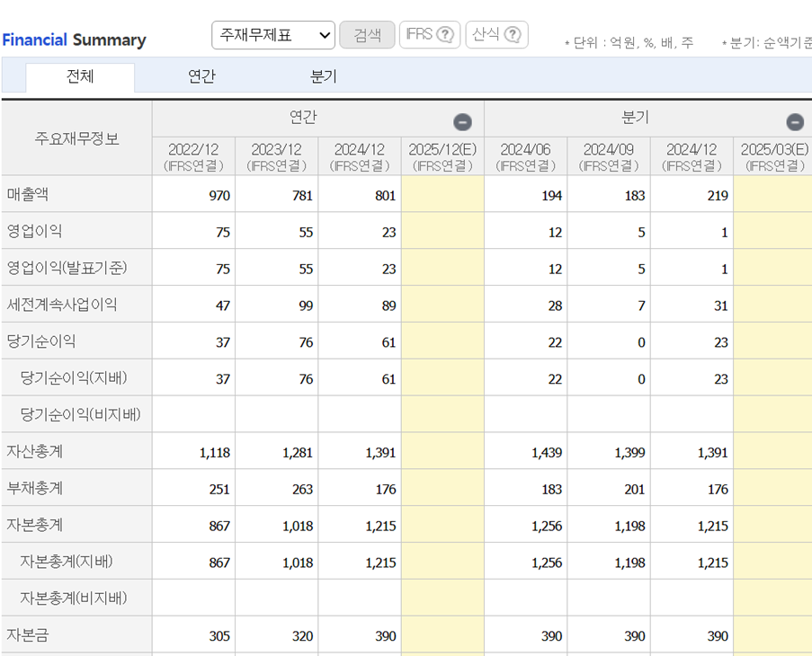Expand the financial statement type combo box
The height and width of the screenshot is (656, 812).
272,34
